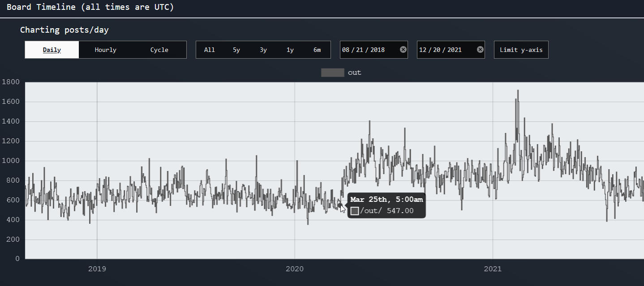Click the tallest chart peak in early 2021
This screenshot has height=286, width=644.
(518, 90)
